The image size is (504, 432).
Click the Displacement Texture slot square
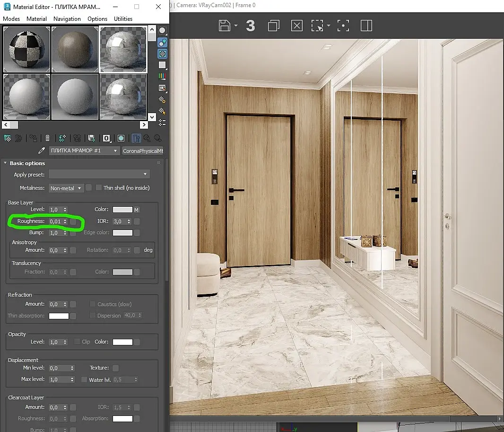[116, 368]
